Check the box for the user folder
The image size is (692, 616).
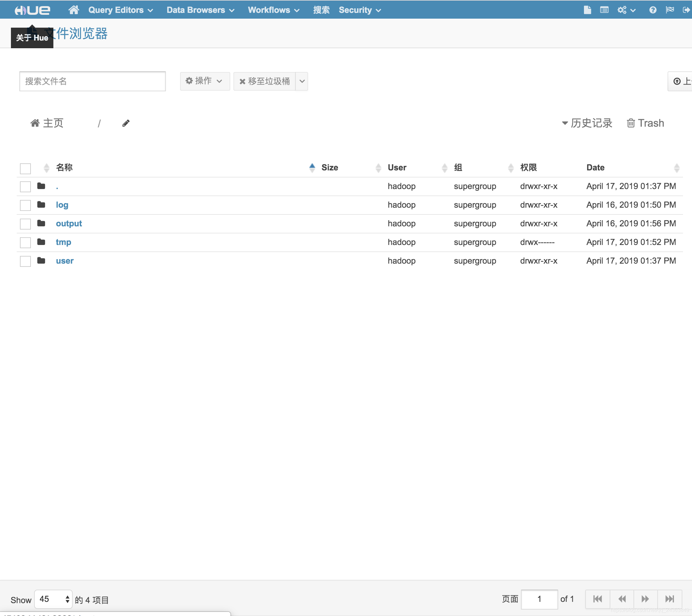coord(25,261)
